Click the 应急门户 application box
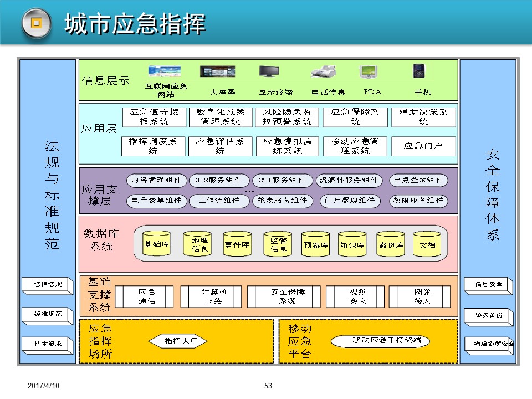 (x=423, y=146)
